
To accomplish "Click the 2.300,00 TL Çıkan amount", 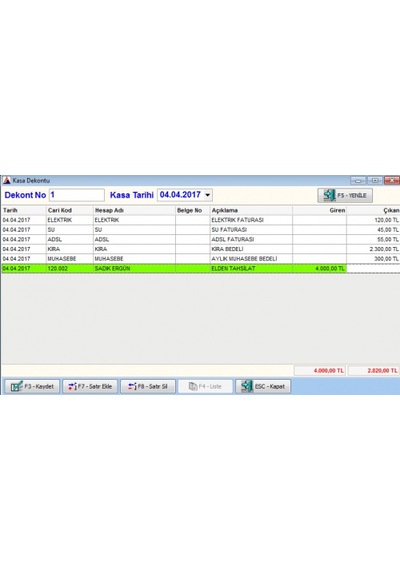I will (x=373, y=249).
